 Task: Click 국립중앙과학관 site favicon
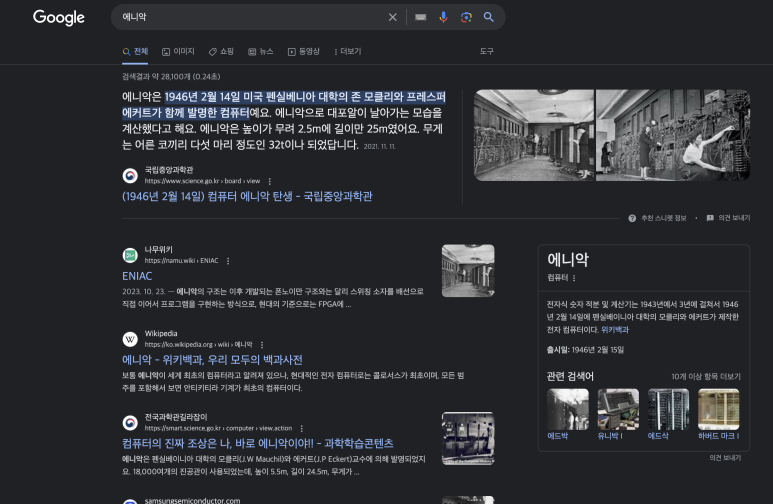130,175
